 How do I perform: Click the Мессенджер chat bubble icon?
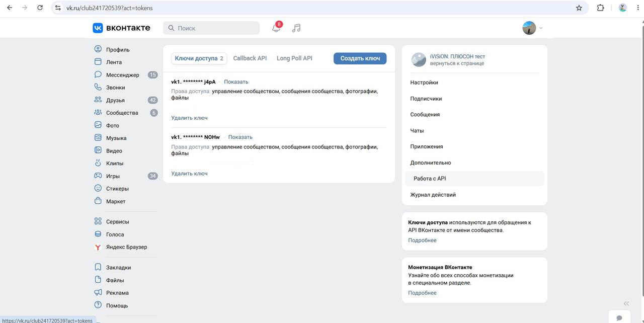click(x=98, y=74)
